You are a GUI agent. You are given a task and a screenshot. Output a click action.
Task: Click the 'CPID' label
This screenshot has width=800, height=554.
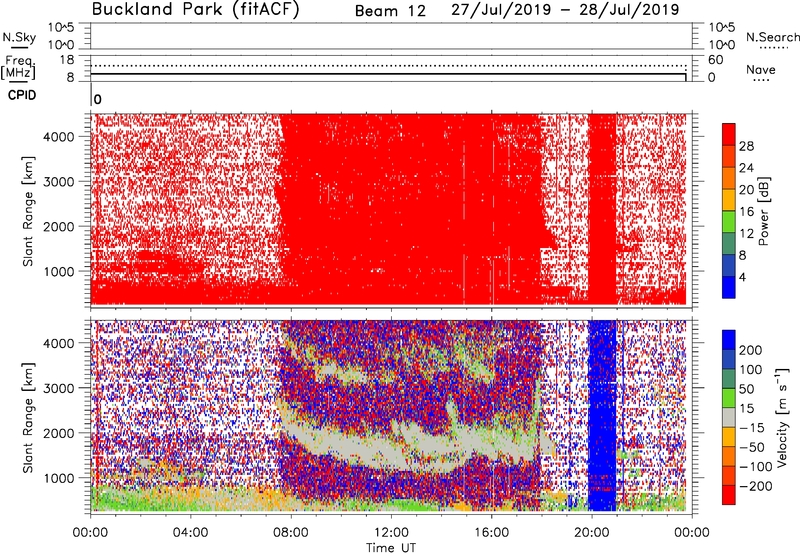22,95
